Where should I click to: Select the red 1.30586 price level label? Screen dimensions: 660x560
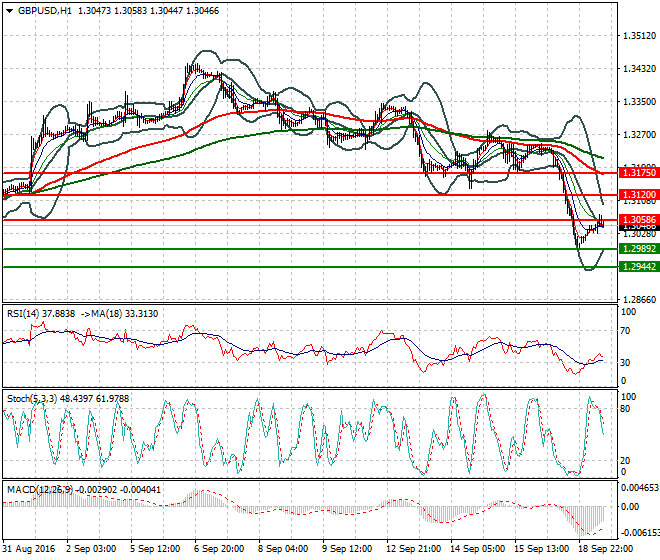click(639, 220)
